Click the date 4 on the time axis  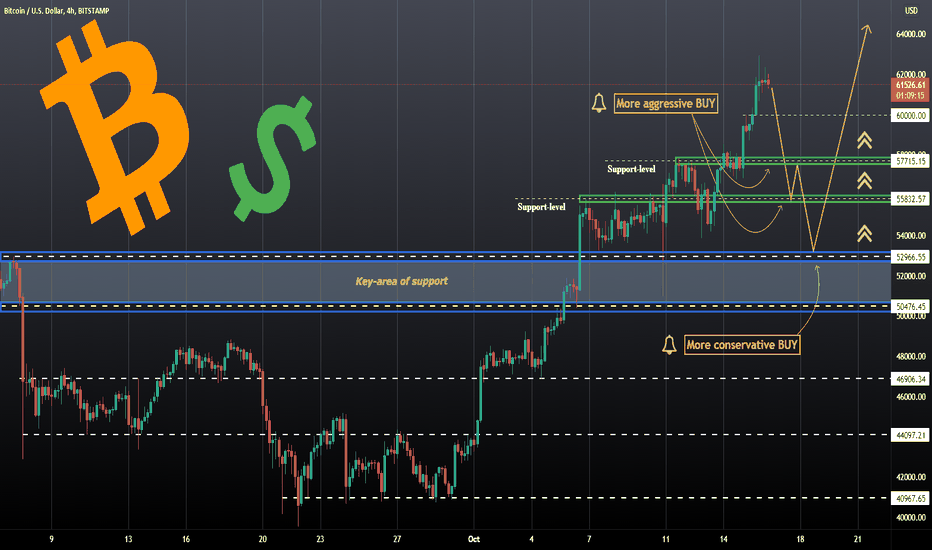[x=531, y=539]
